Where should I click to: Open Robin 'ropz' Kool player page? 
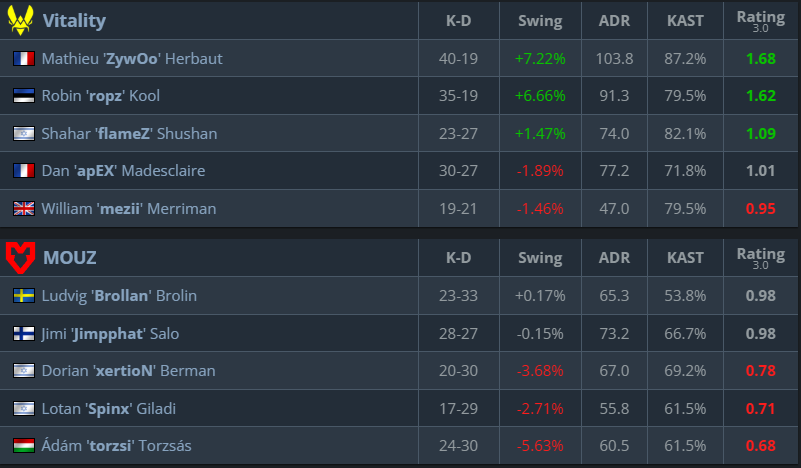pos(101,96)
